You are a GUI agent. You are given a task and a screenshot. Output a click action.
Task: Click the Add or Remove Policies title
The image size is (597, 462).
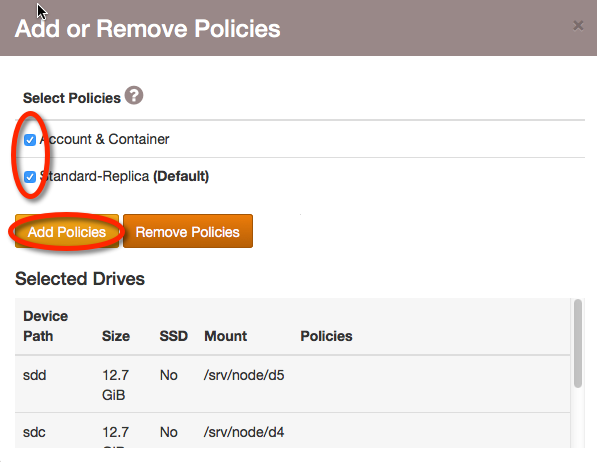pyautogui.click(x=148, y=28)
